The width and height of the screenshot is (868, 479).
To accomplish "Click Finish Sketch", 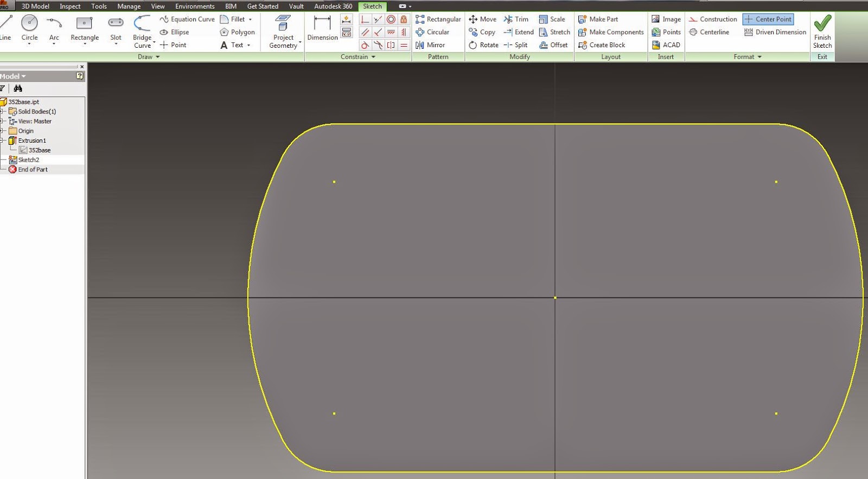I will pos(822,31).
